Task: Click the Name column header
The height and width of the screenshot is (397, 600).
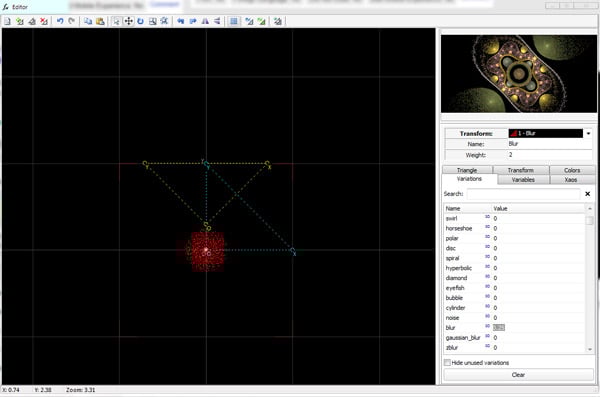Action: point(468,209)
